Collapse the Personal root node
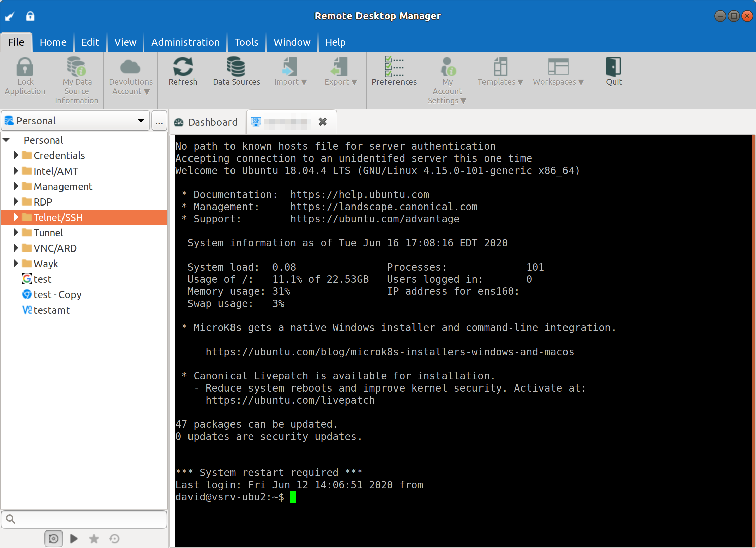 [x=7, y=140]
